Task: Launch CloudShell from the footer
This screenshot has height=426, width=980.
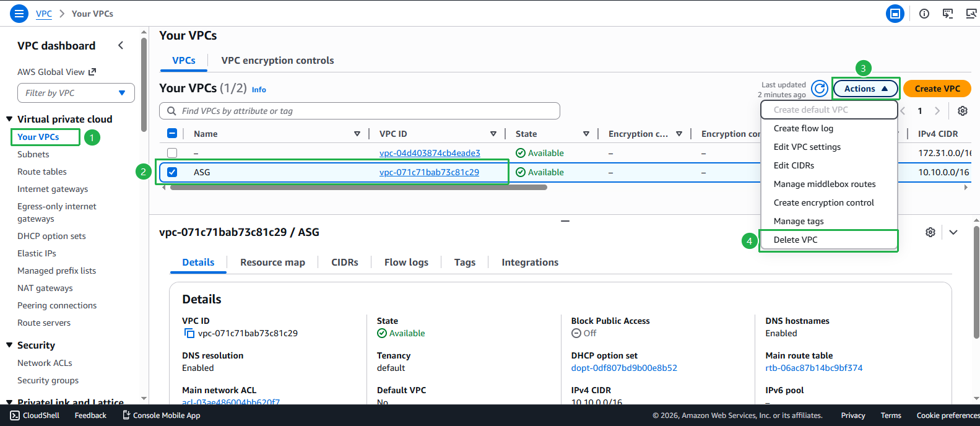Action: coord(35,415)
